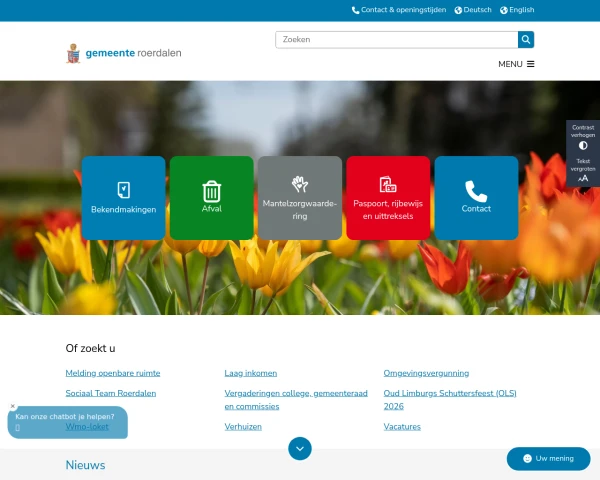600x480 pixels.
Task: Open the Mantelzorgwaardering tile
Action: click(300, 198)
